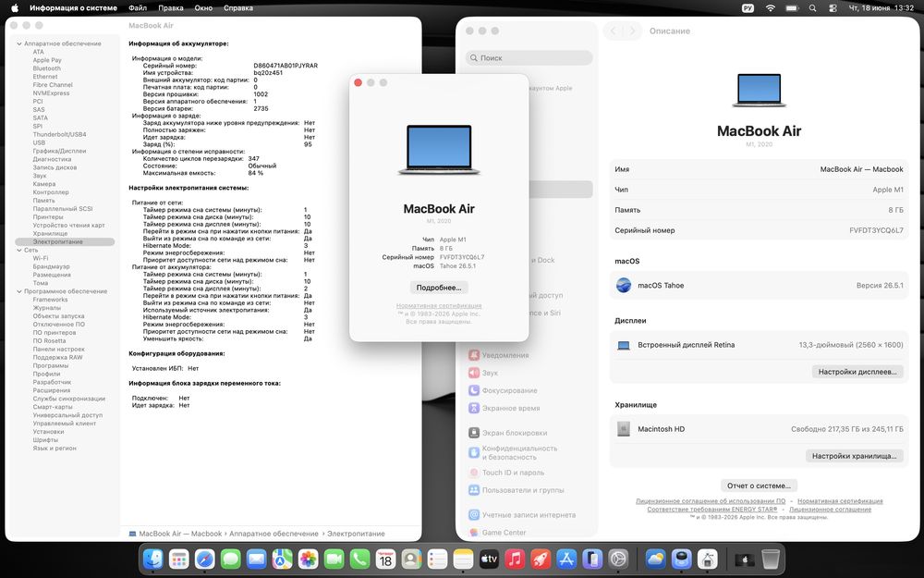Open Уведомления in Settings sidebar
This screenshot has height=578, width=924.
(499, 355)
